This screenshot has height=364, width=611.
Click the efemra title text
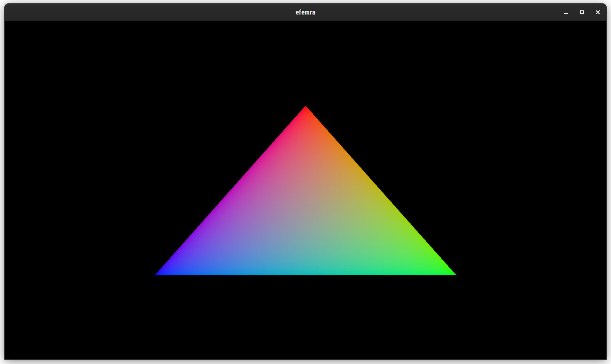(x=305, y=12)
